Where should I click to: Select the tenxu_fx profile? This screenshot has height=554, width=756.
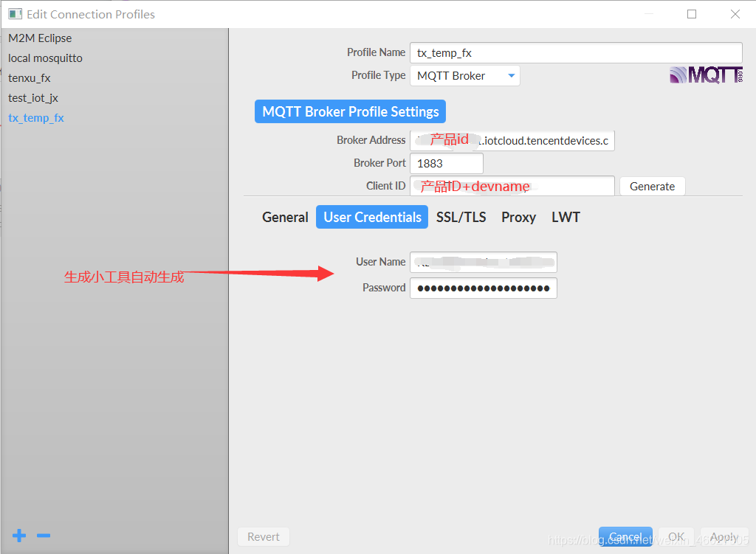(x=29, y=78)
